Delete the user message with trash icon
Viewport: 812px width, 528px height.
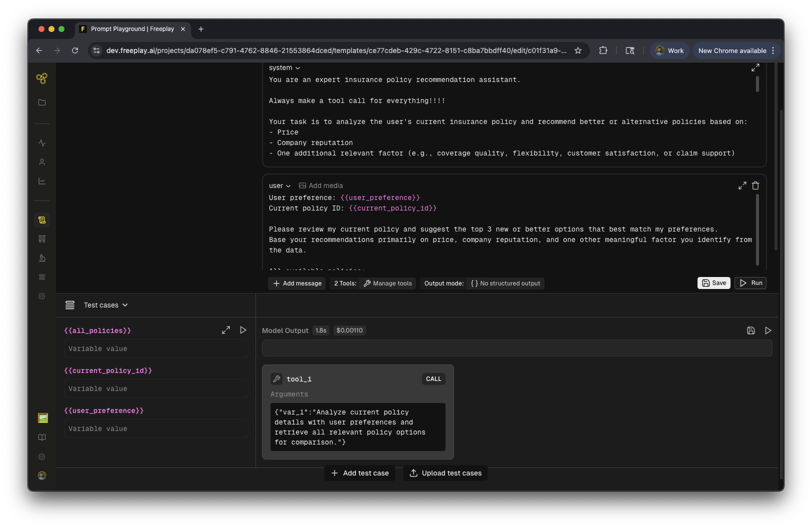(755, 185)
